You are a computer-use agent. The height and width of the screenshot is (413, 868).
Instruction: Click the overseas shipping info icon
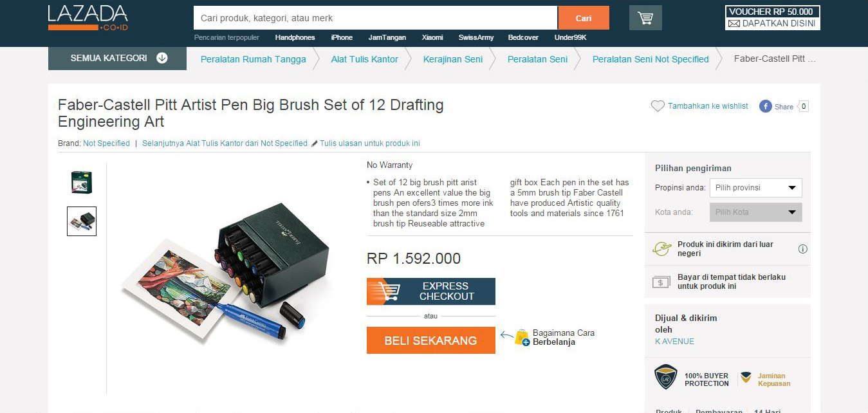coord(802,249)
